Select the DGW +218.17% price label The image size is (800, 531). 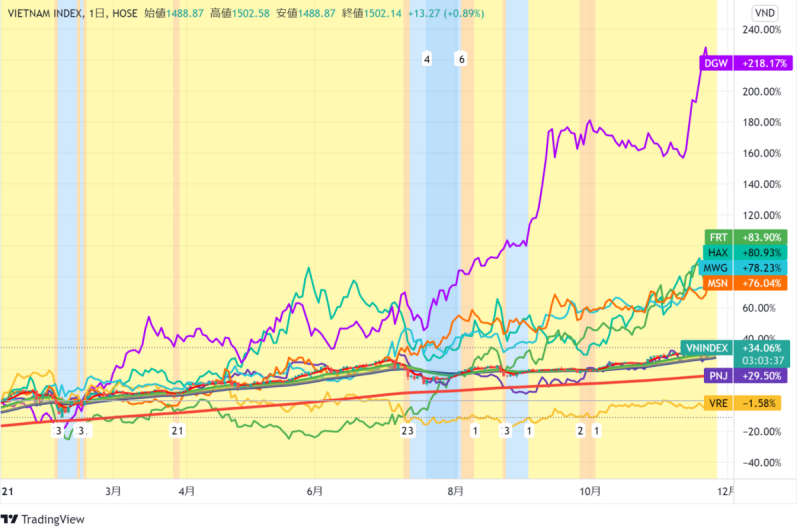click(x=746, y=63)
